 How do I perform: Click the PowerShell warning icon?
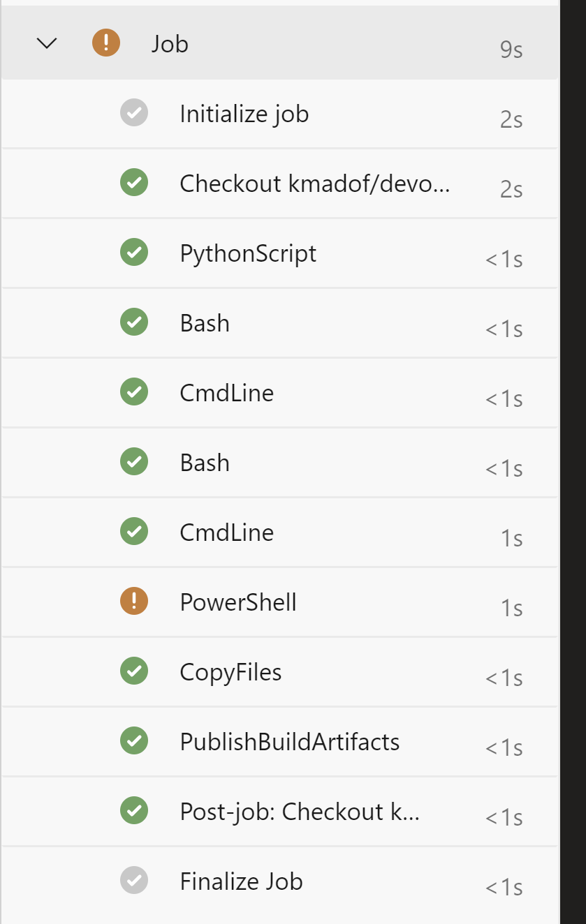[x=134, y=602]
